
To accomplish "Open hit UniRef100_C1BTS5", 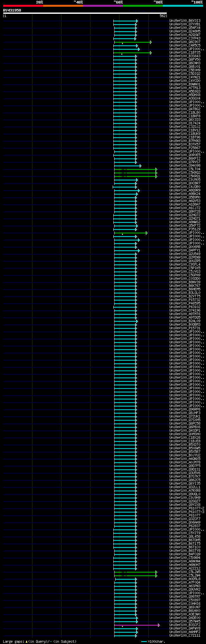I will coord(185,52).
